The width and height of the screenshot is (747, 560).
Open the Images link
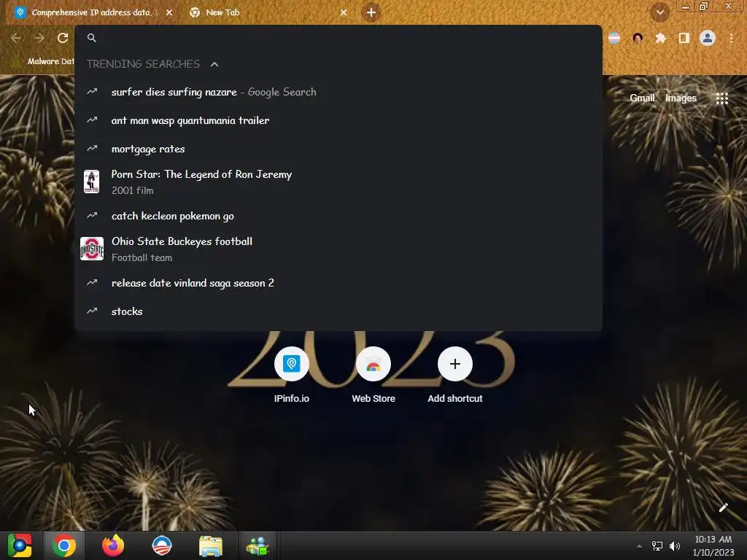681,98
